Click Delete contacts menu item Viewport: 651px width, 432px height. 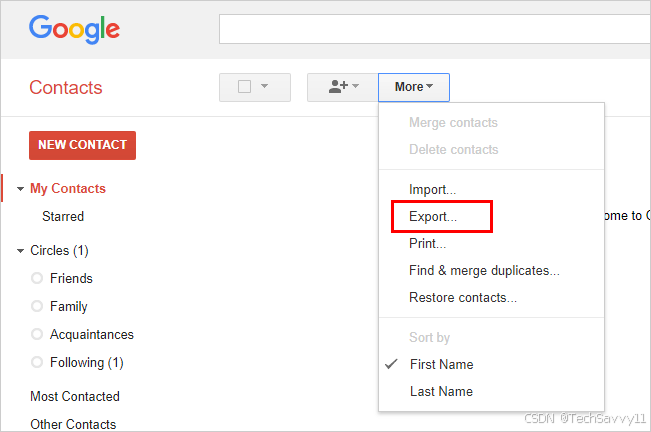pyautogui.click(x=492, y=149)
